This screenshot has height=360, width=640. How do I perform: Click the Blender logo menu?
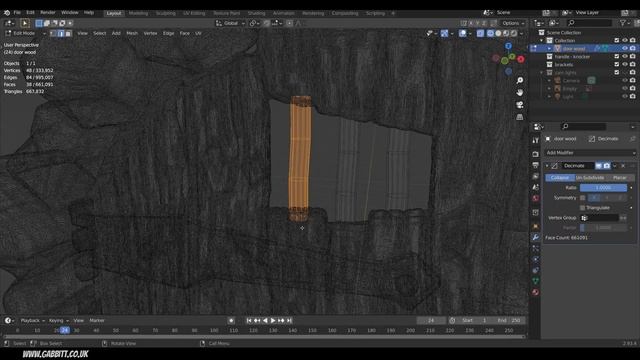[7, 13]
